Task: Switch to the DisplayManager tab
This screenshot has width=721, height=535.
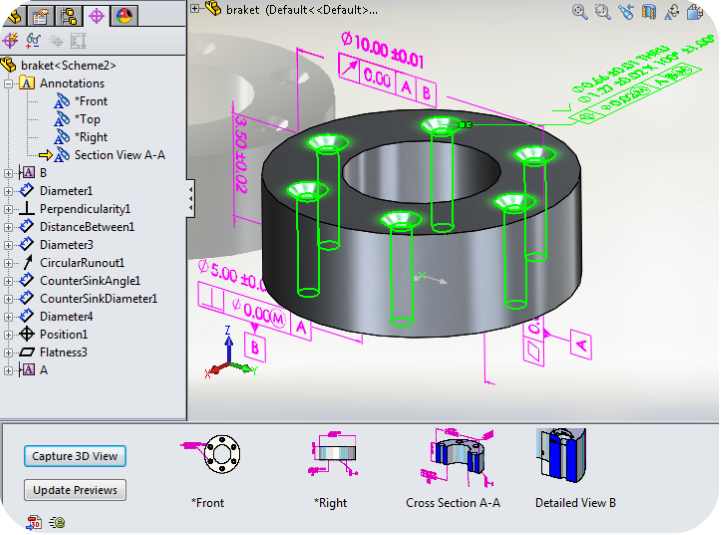Action: pos(124,15)
